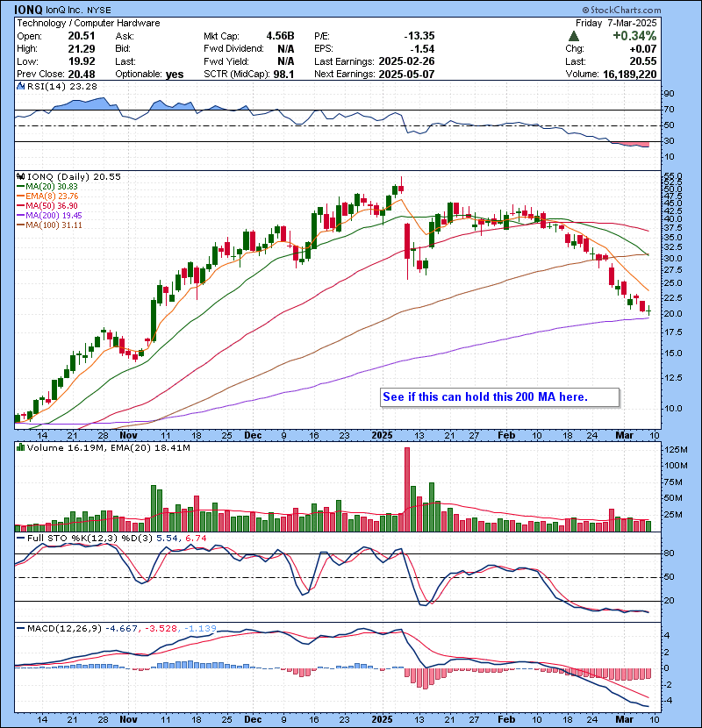
Task: Select the green MA(20) legend color dash
Action: [x=20, y=187]
